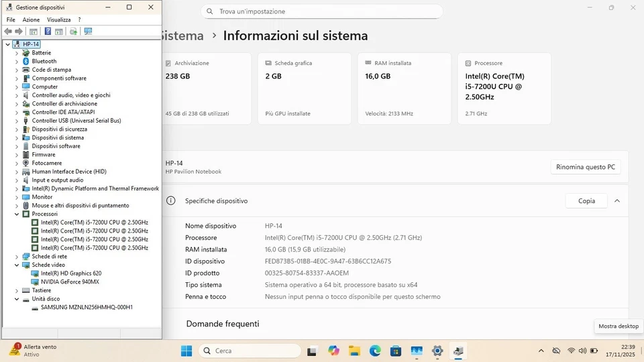Click the Copia button for device specs
The image size is (644, 362).
pyautogui.click(x=586, y=201)
